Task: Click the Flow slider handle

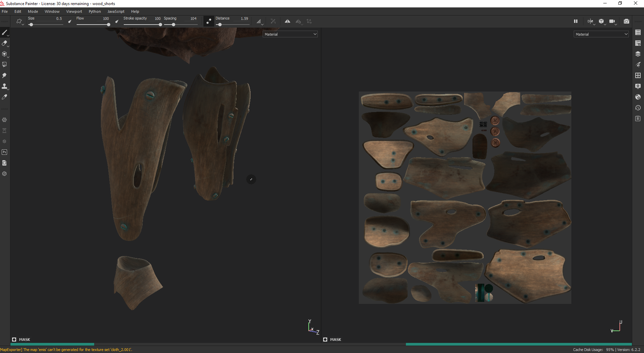Action: [108, 25]
